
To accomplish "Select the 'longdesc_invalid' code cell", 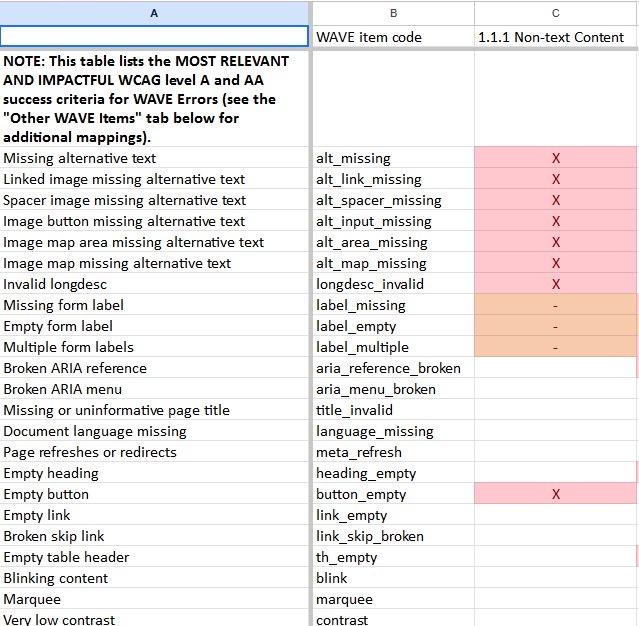I will point(393,284).
